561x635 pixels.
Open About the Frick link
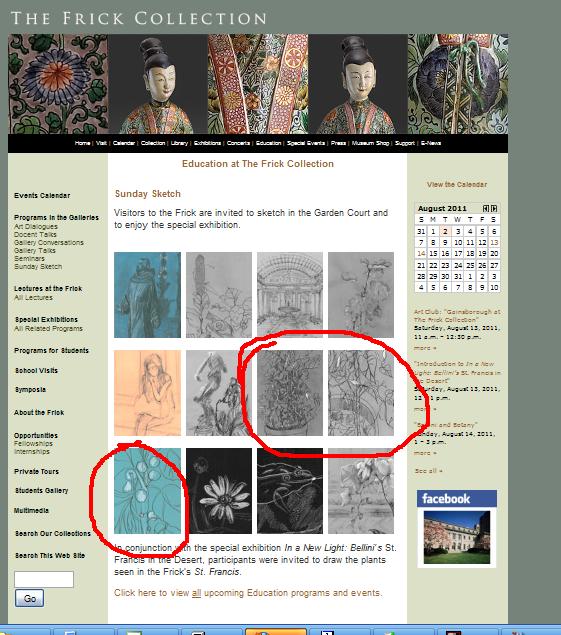(39, 413)
